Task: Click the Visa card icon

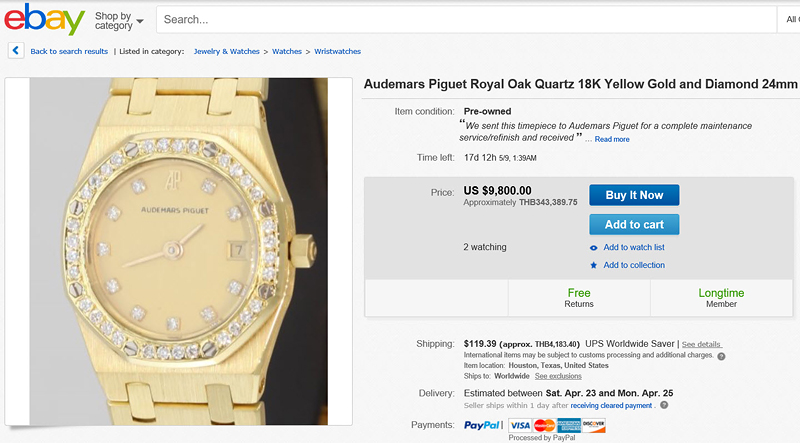Action: (x=519, y=425)
